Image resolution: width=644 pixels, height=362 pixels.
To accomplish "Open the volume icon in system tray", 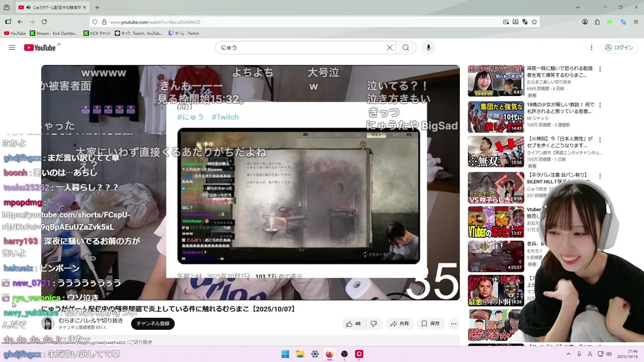I will point(608,354).
